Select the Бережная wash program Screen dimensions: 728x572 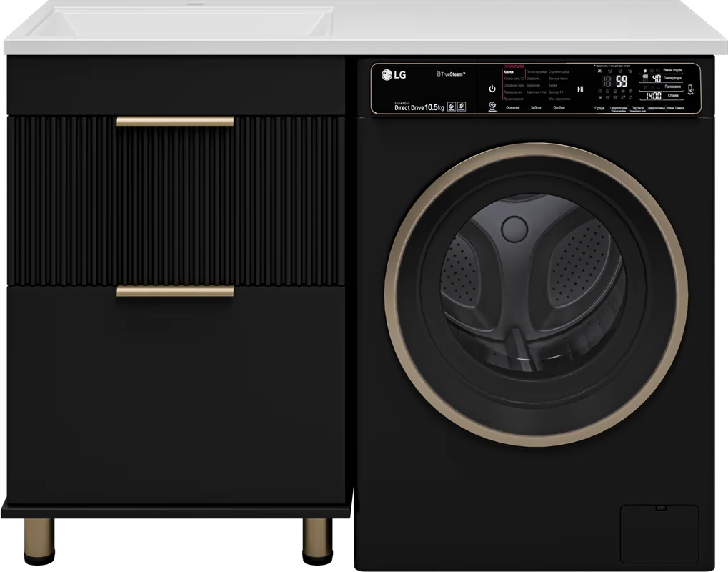click(x=533, y=86)
